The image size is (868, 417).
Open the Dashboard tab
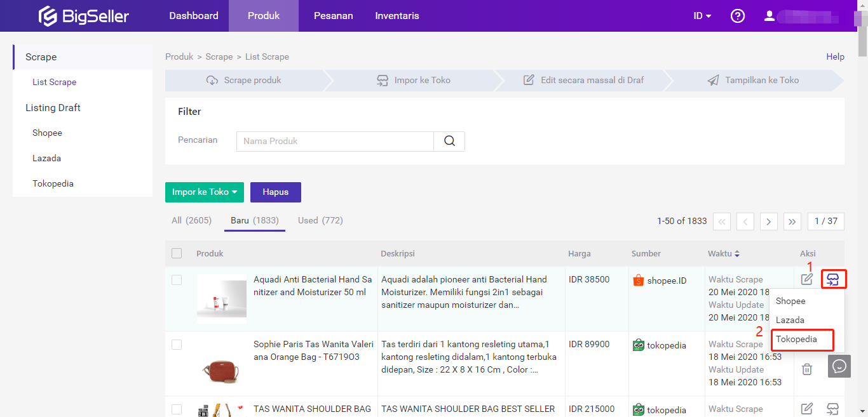pos(194,16)
